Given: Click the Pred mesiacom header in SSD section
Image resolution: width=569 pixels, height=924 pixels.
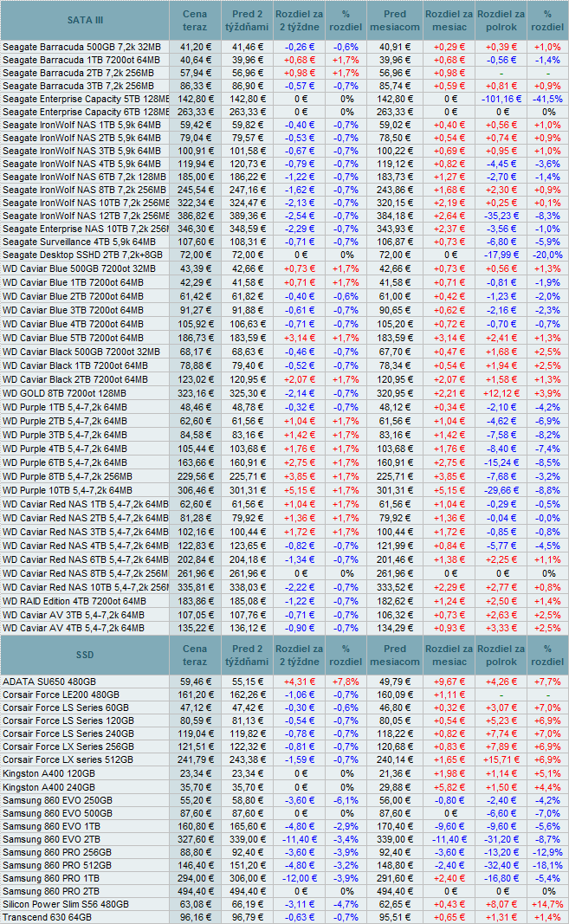Looking at the screenshot, I should point(394,655).
